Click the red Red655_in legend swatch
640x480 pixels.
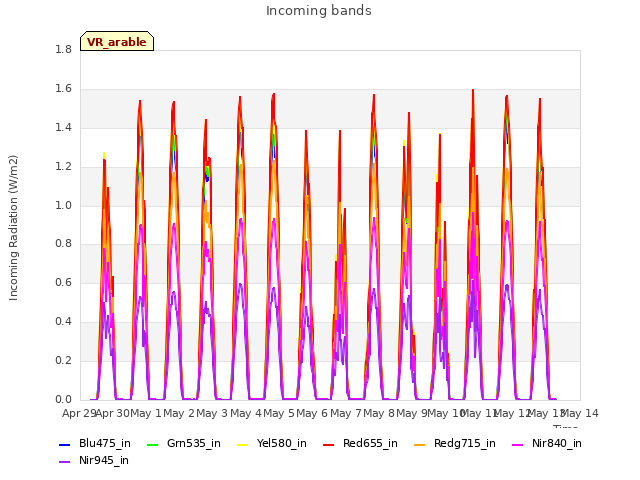[329, 444]
